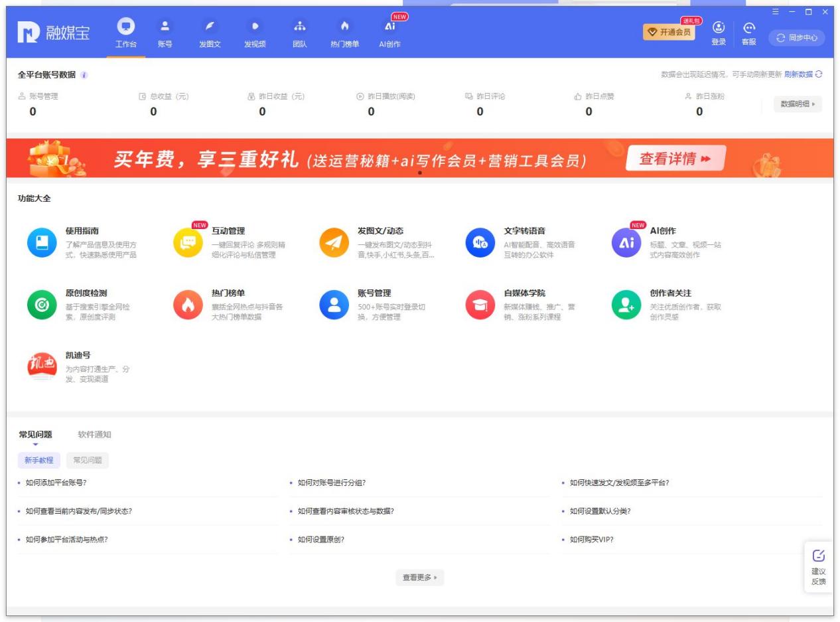Click the 登录 login icon

[719, 34]
